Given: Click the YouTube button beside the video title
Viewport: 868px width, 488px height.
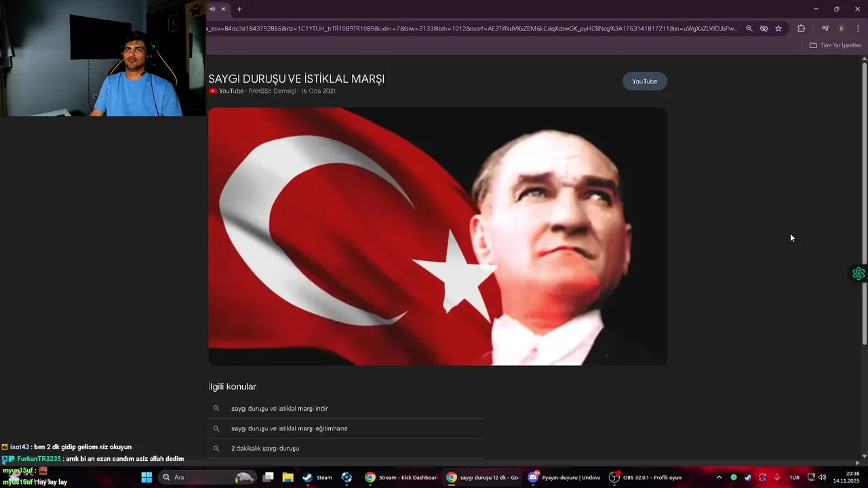Looking at the screenshot, I should pos(645,81).
